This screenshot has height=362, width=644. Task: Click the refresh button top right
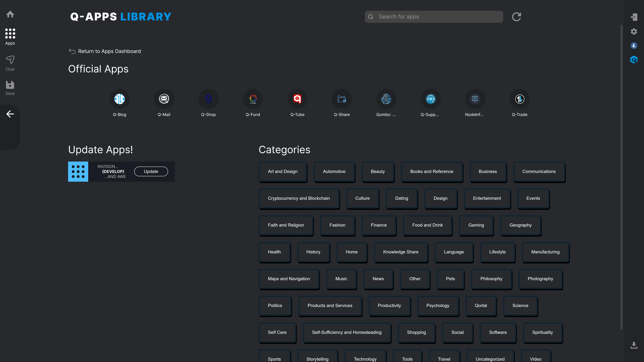coord(517,17)
